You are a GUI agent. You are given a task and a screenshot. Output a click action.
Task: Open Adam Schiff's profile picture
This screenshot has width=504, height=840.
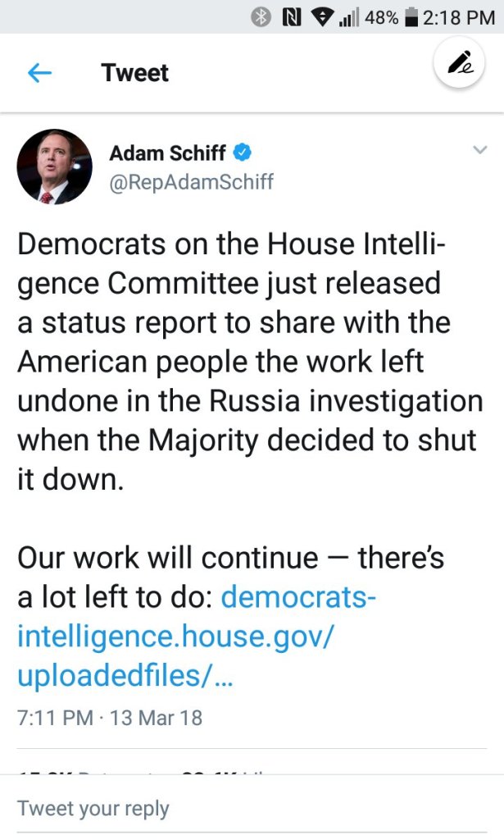tap(54, 166)
